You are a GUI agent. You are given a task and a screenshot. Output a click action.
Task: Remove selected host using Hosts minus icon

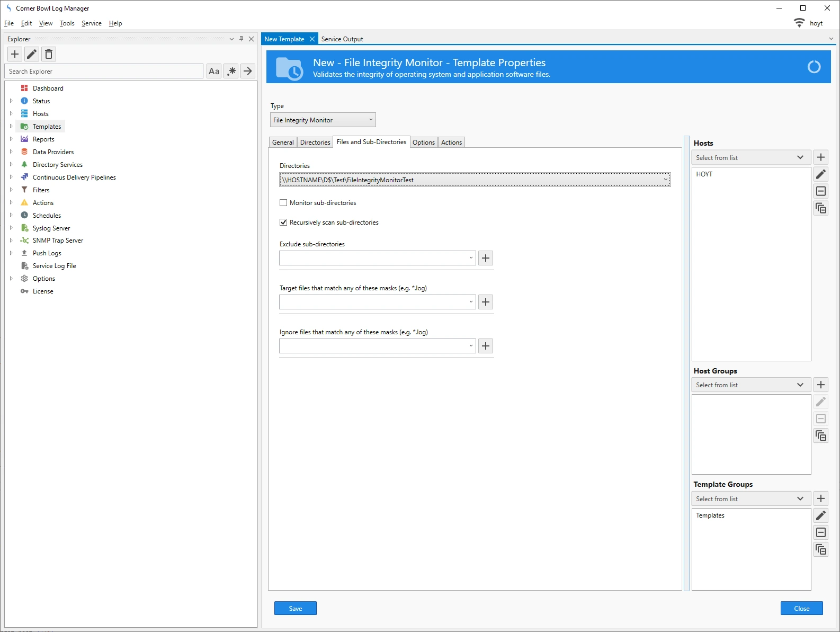click(821, 191)
